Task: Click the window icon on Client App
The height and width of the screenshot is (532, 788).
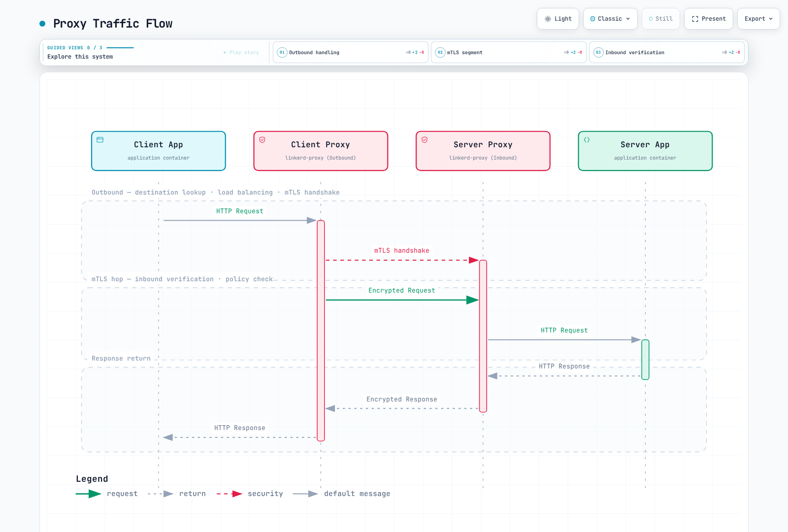Action: point(100,140)
